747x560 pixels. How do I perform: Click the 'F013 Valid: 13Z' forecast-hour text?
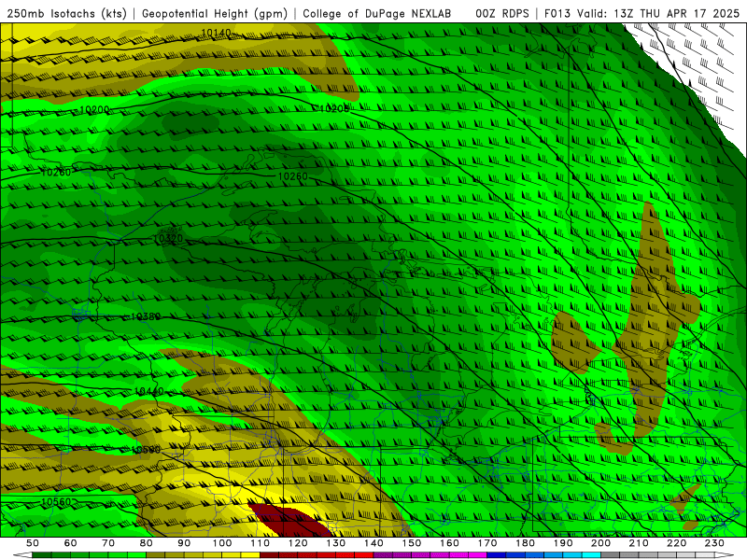(x=590, y=14)
